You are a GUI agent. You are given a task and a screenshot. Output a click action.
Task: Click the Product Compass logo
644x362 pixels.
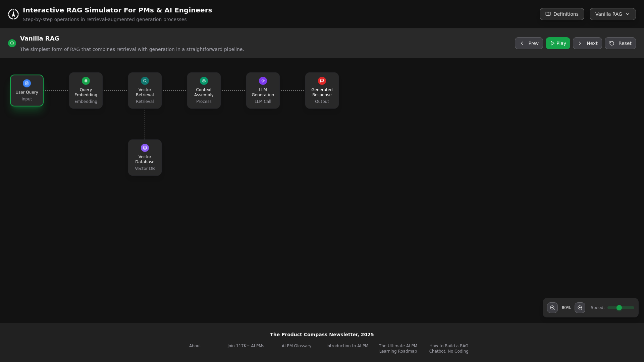pyautogui.click(x=13, y=14)
